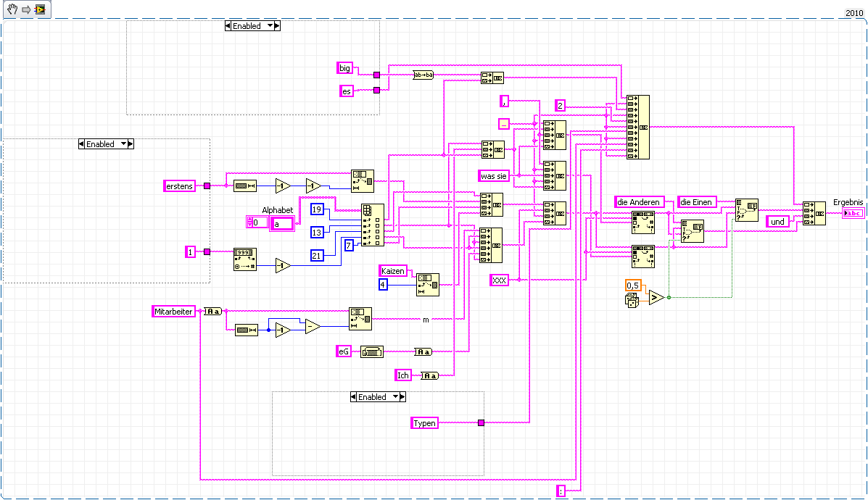
Task: Select the Reverse String node after 'big'
Action: click(x=423, y=75)
